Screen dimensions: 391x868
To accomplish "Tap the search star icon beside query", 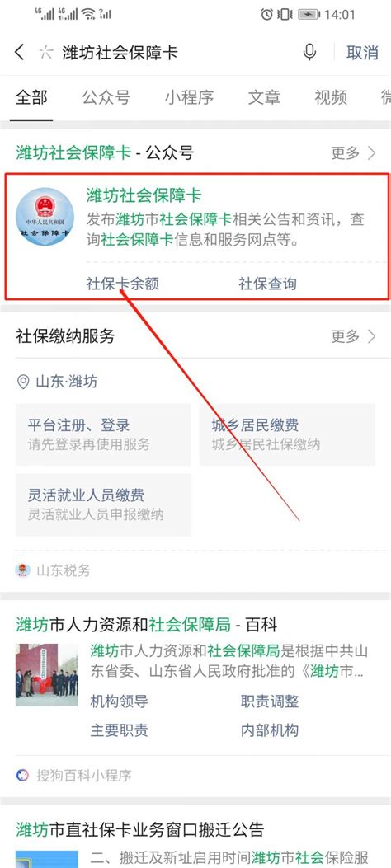I will [46, 53].
